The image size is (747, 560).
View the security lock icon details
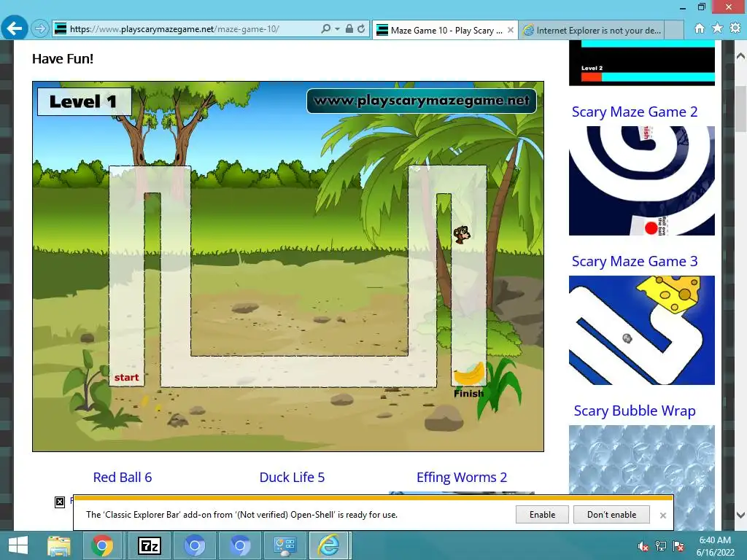pos(349,29)
